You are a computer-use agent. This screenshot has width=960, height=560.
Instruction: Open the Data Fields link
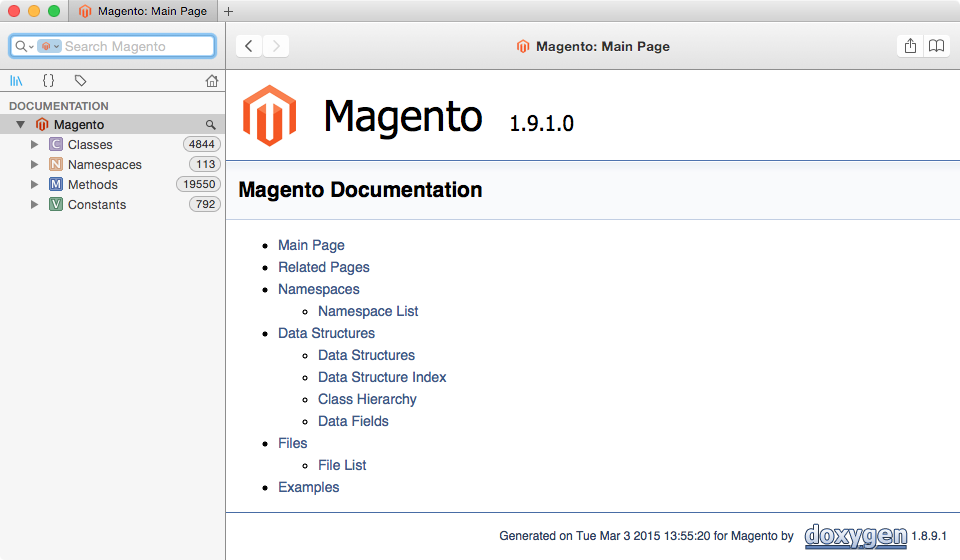click(x=353, y=422)
